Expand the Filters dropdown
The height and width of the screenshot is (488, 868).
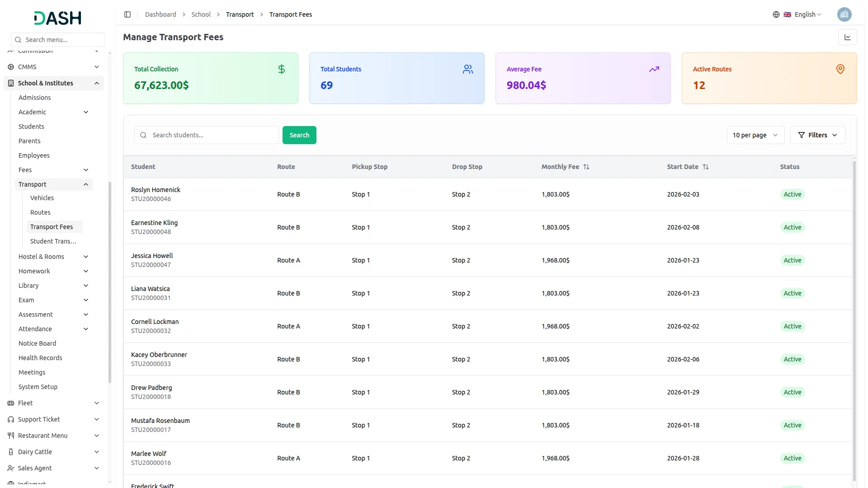pos(817,135)
